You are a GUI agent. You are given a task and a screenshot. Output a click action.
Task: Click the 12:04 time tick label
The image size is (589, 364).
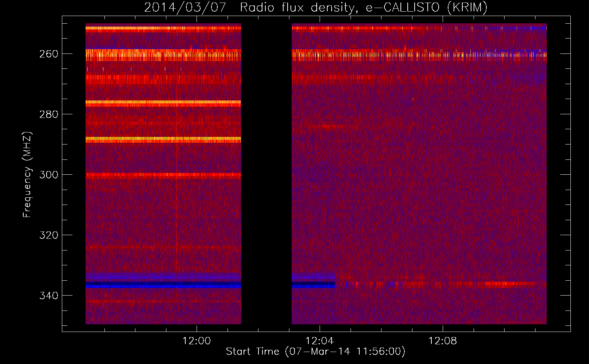tap(320, 341)
